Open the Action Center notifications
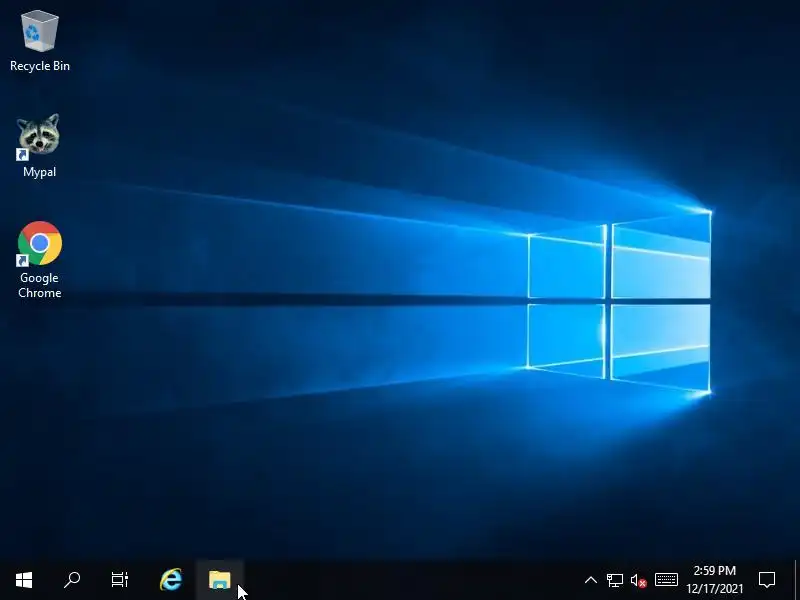Viewport: 800px width, 600px height. coord(767,580)
